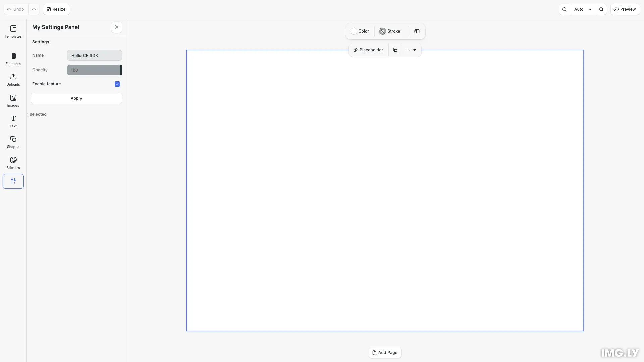
Task: Select the Text tool in the sidebar
Action: coord(13,121)
